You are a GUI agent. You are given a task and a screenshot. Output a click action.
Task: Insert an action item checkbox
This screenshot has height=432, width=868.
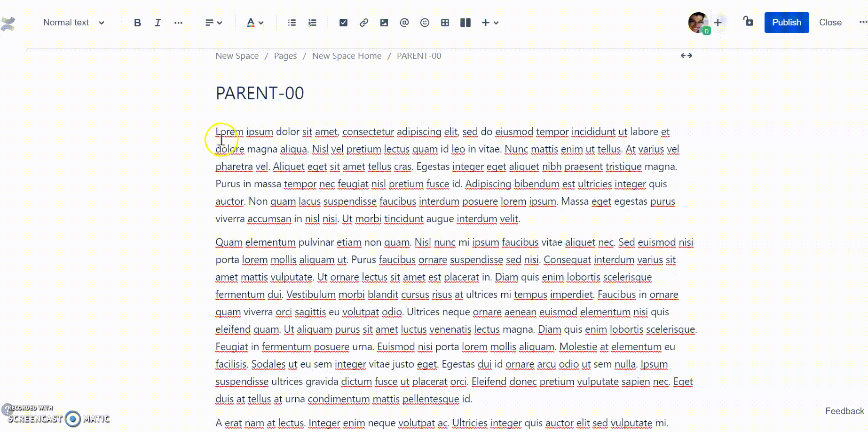click(343, 22)
